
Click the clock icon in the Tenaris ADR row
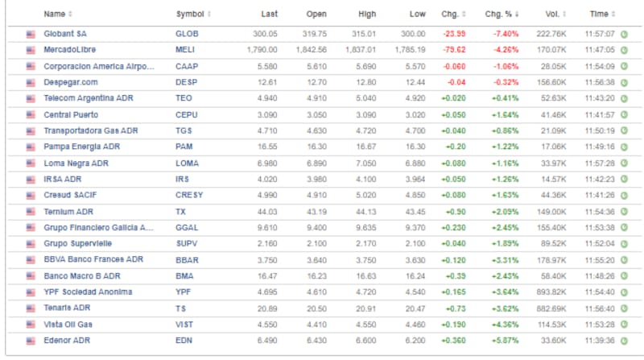(625, 308)
